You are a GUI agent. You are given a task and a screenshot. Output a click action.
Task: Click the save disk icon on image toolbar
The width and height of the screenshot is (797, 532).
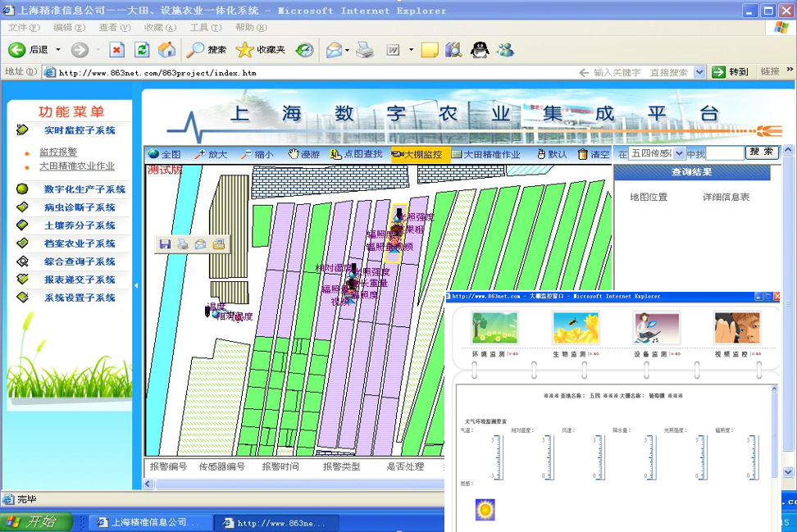(x=165, y=244)
